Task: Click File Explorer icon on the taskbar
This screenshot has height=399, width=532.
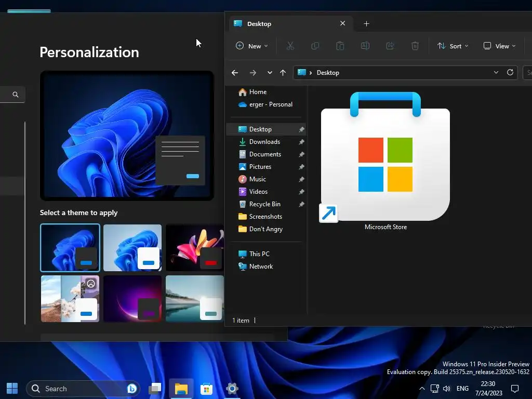Action: point(181,389)
